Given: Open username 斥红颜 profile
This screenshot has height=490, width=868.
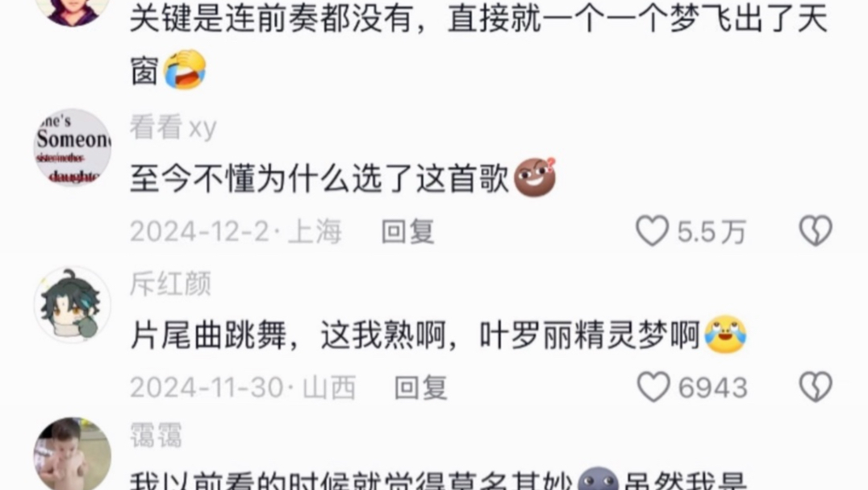Looking at the screenshot, I should (170, 284).
